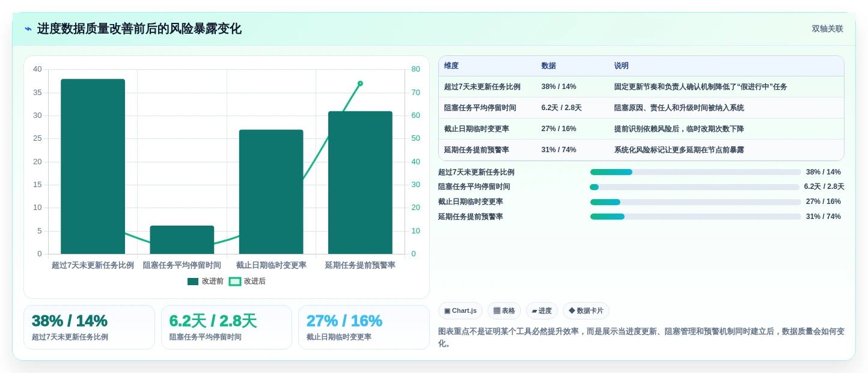Toggle the 改进前 legend swatch
The width and height of the screenshot is (868, 373).
click(x=193, y=282)
